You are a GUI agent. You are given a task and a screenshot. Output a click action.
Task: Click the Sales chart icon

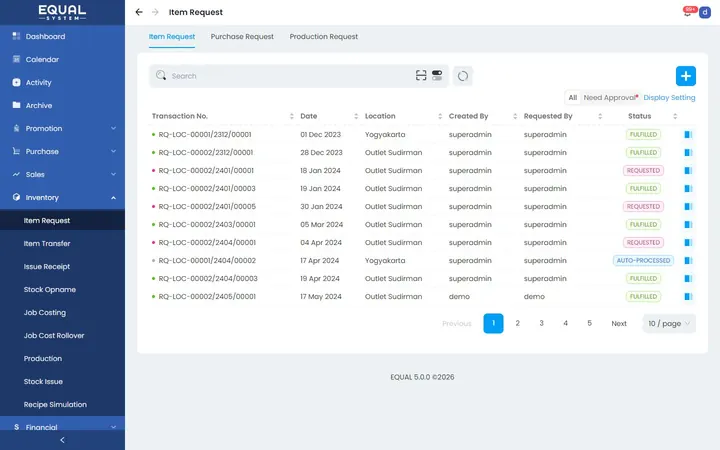(x=17, y=174)
